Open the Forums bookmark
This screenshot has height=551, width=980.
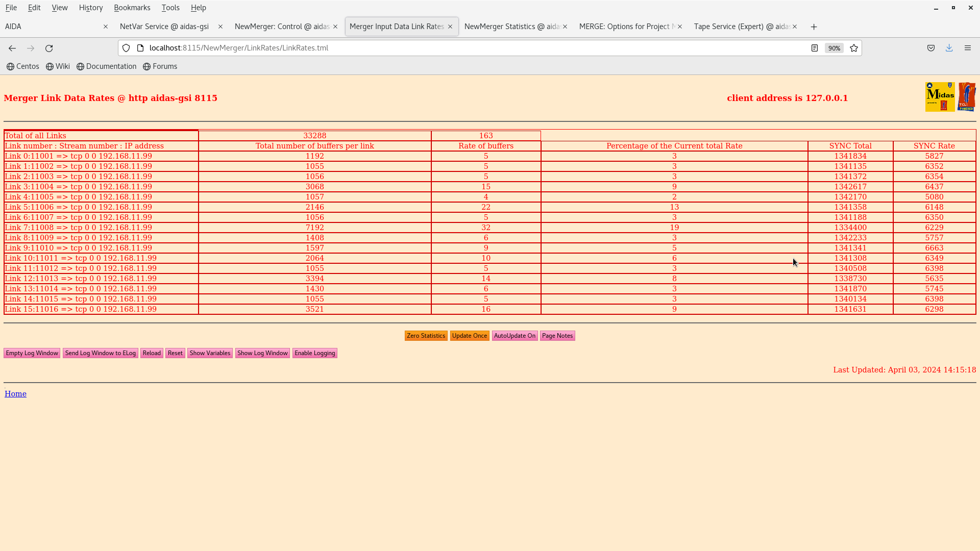(160, 66)
